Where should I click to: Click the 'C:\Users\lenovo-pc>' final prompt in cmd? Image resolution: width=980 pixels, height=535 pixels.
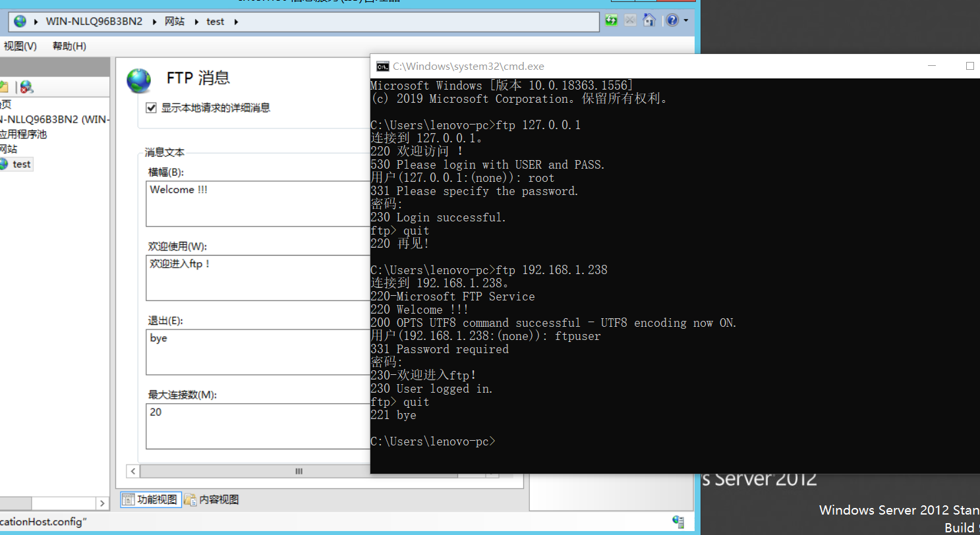point(433,441)
